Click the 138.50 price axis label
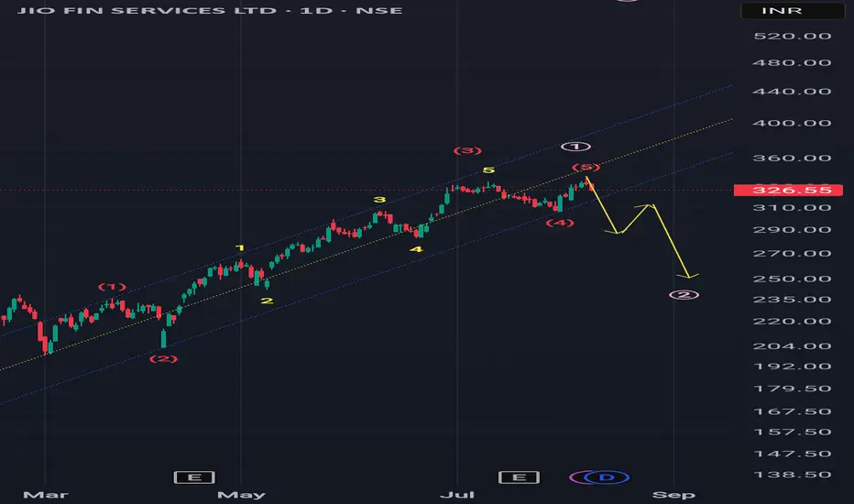854x504 pixels. point(792,475)
